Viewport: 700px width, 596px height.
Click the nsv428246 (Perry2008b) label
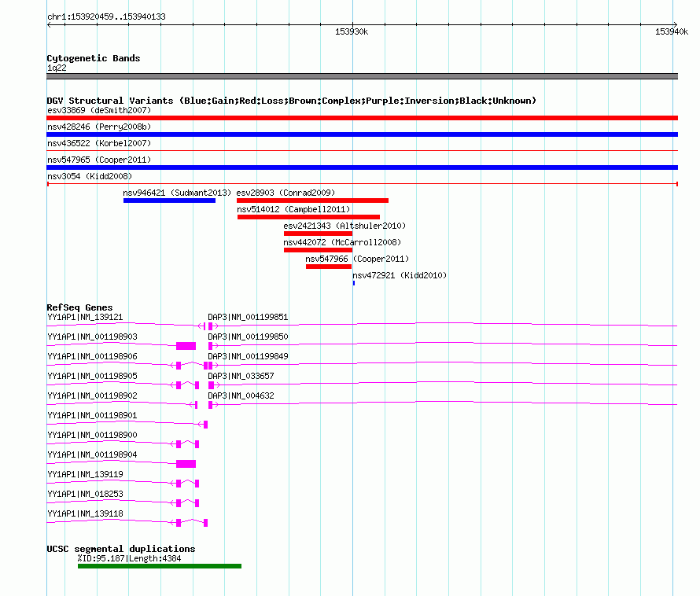click(x=99, y=127)
